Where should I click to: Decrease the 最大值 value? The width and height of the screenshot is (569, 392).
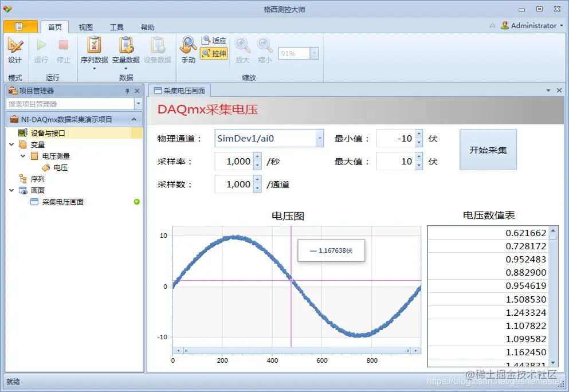point(419,166)
